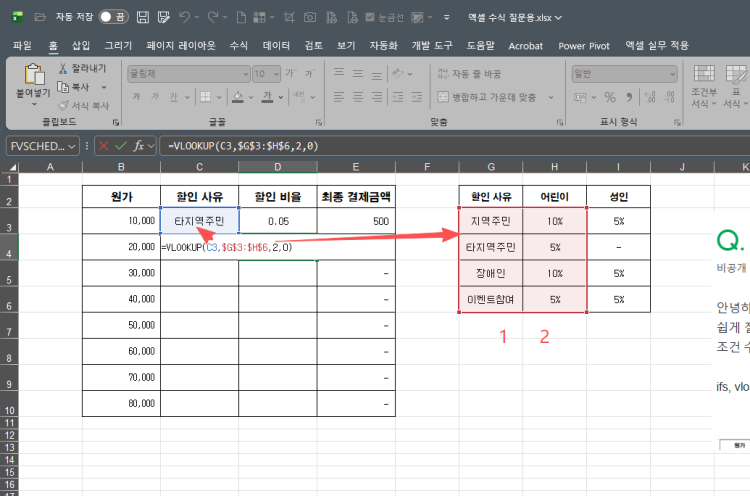Screen dimensions: 750x496
Task: Click the formula bar input field
Action: (x=454, y=146)
